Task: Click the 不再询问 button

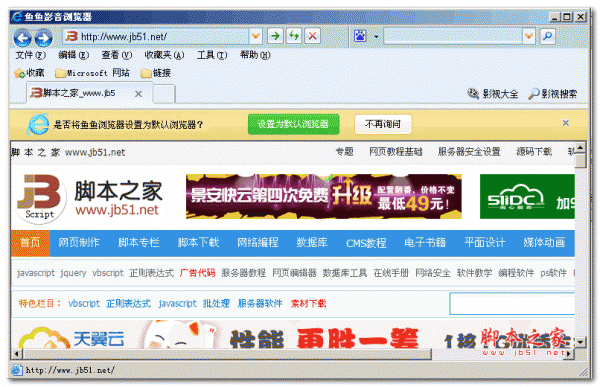Action: pyautogui.click(x=383, y=124)
